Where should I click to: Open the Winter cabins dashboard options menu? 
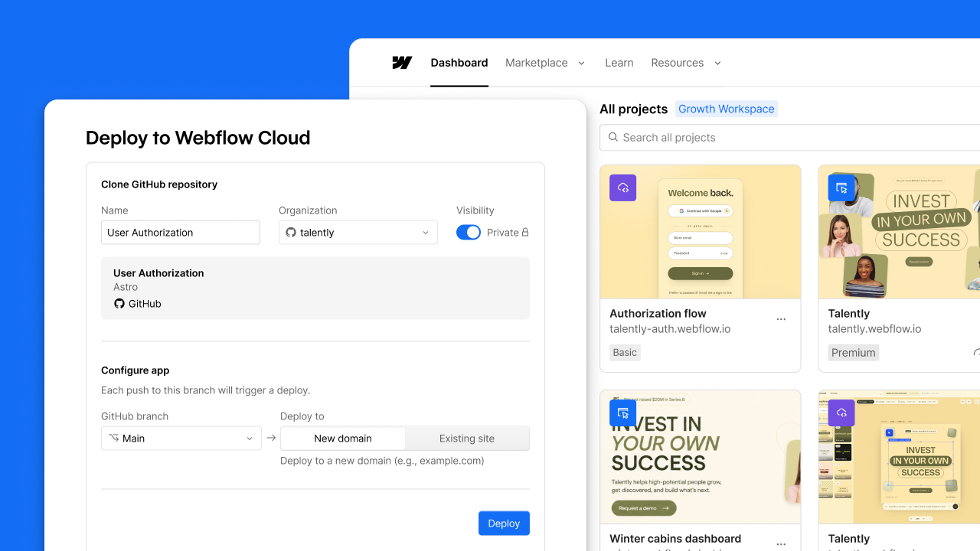[781, 545]
